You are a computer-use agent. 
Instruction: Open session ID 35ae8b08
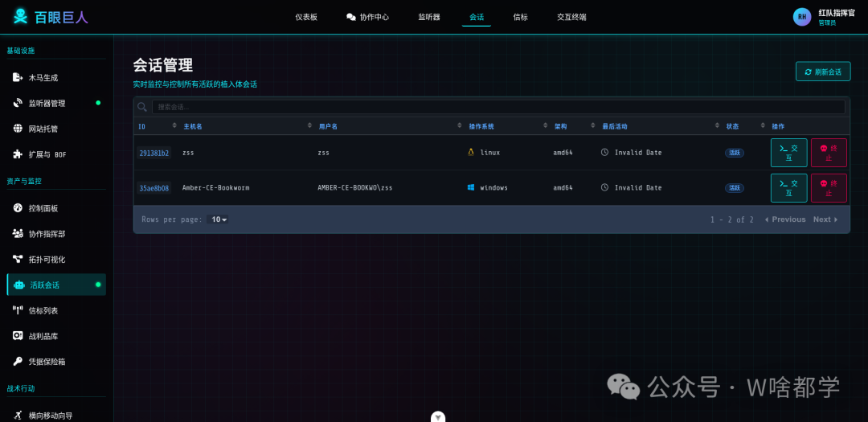154,188
